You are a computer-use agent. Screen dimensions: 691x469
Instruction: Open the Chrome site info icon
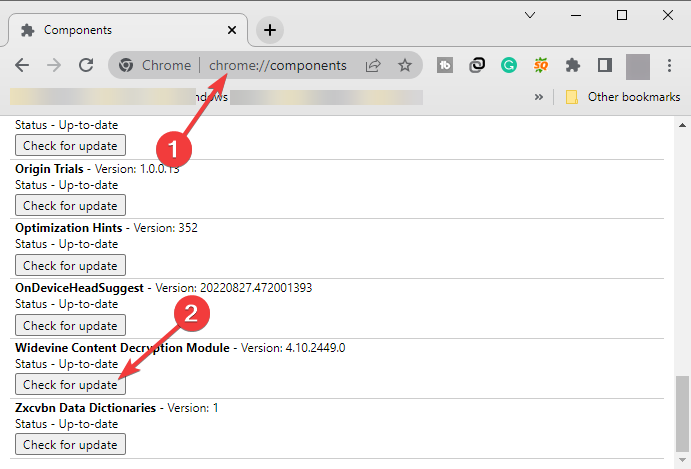[x=126, y=65]
